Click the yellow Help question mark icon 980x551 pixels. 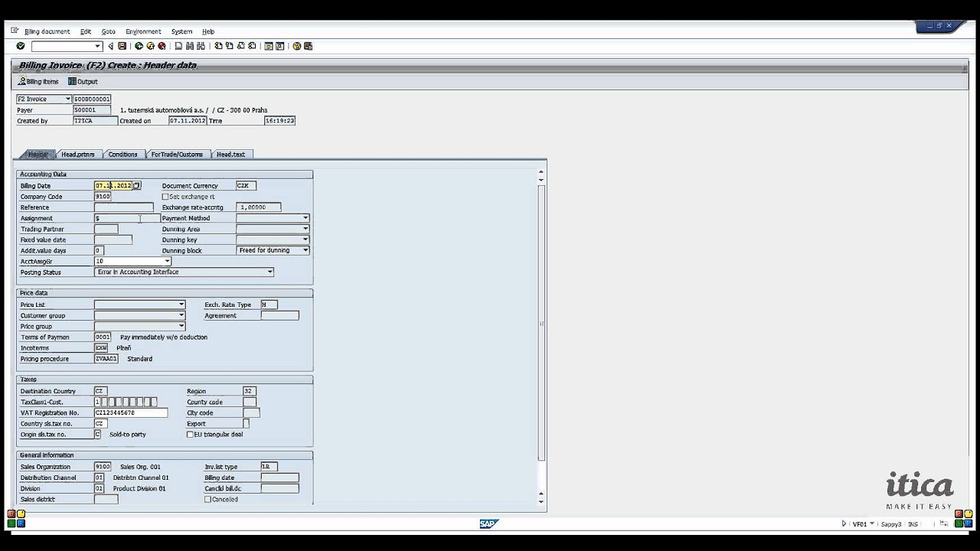[x=297, y=46]
